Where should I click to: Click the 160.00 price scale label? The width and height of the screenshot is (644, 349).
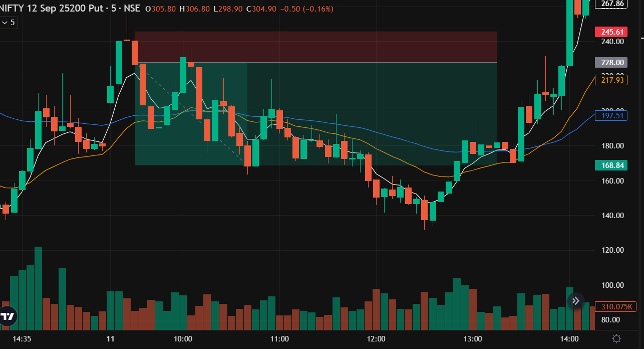coord(612,181)
